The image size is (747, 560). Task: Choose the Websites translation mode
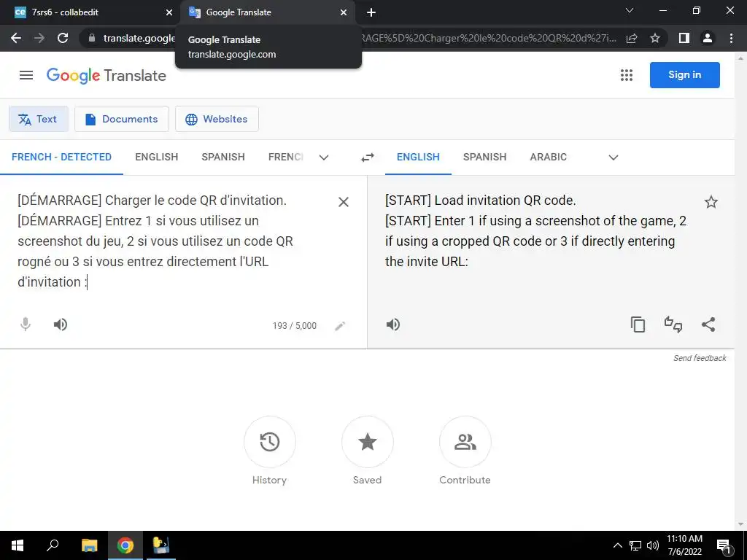click(217, 119)
